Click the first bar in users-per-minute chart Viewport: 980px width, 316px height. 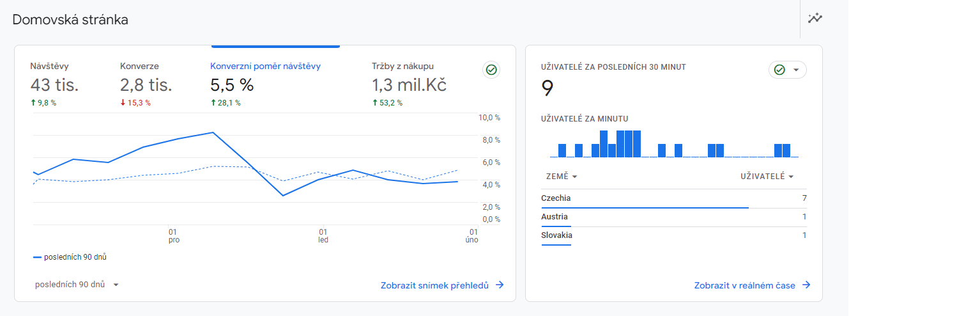[562, 150]
